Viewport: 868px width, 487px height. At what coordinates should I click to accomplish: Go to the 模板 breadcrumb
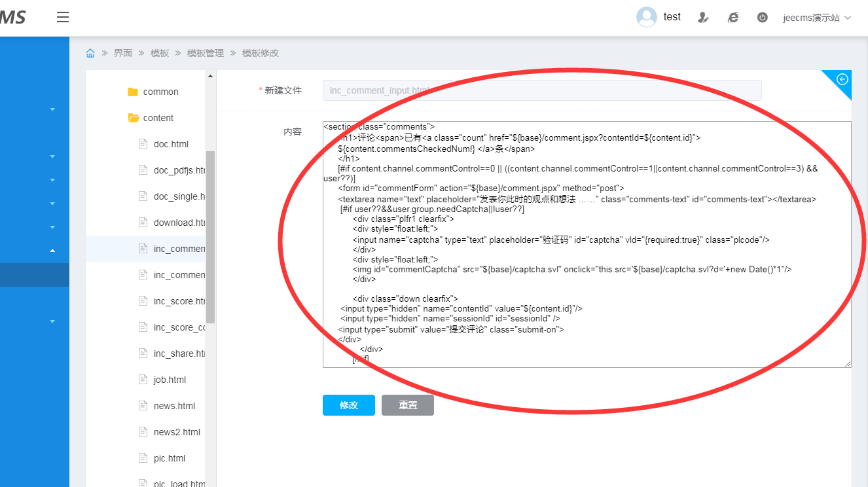(x=160, y=53)
